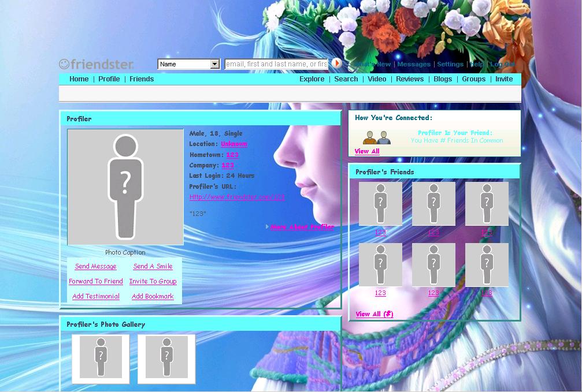Click View All (#) under Profiler's Friends

(x=375, y=314)
